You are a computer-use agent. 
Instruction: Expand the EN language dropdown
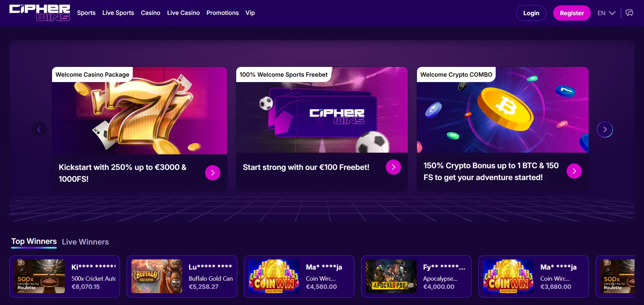[x=606, y=13]
